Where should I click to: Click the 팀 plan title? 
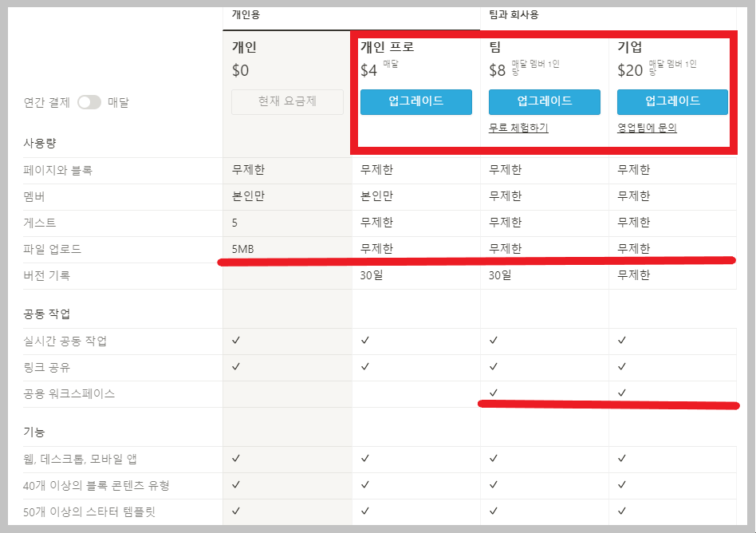pos(495,47)
